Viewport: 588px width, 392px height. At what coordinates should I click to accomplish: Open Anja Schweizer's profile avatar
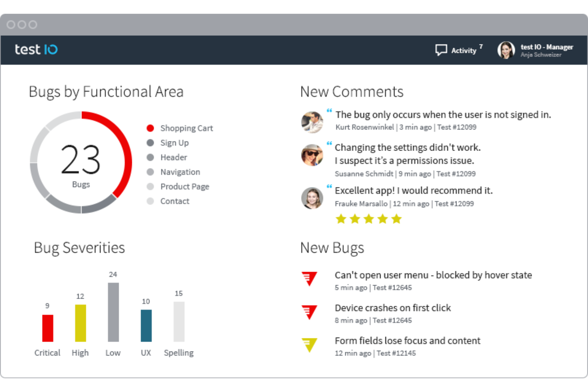click(506, 50)
